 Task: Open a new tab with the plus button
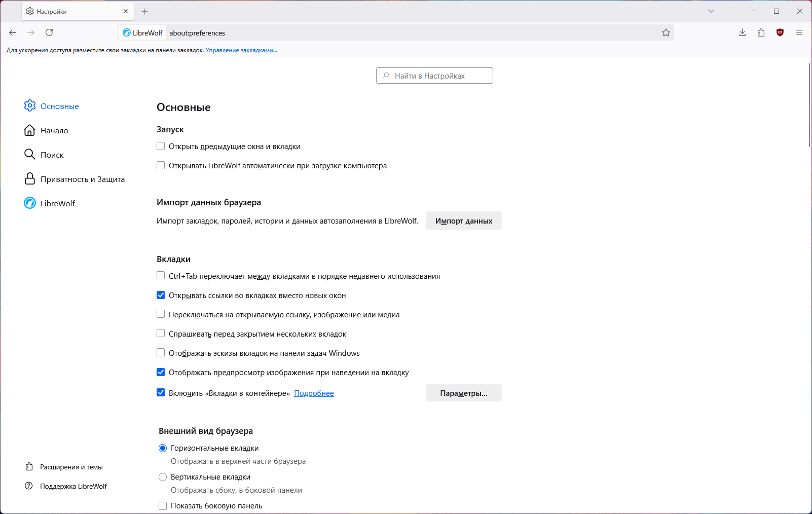(145, 11)
